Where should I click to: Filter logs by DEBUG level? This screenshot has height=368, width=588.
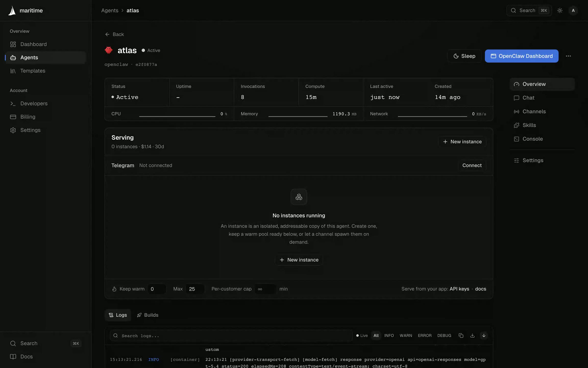click(x=444, y=336)
